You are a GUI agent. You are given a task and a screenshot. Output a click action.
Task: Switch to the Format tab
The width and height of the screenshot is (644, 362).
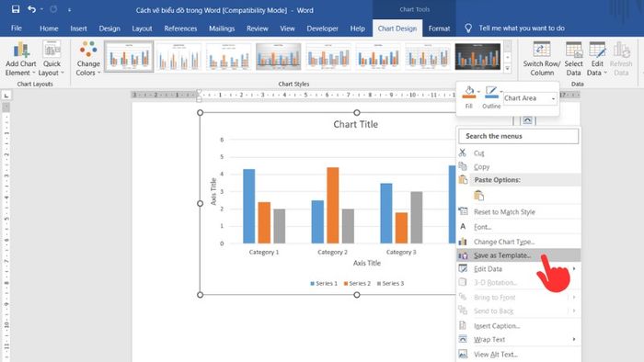pos(439,28)
